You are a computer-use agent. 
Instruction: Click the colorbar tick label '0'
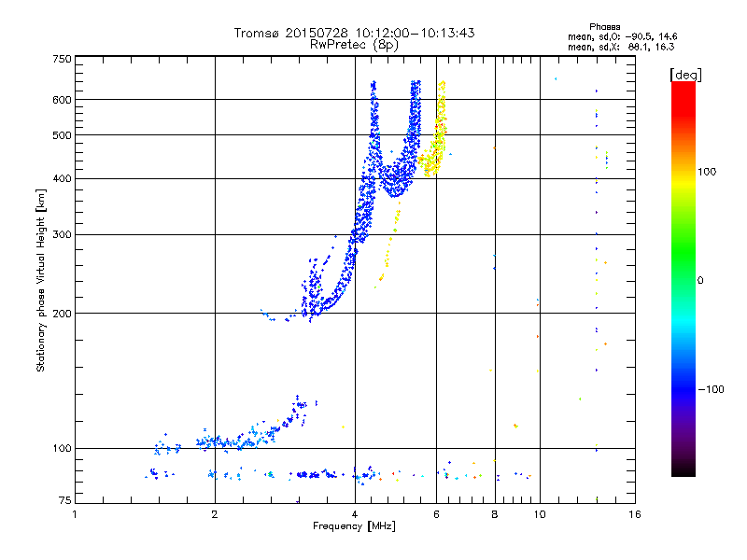700,281
